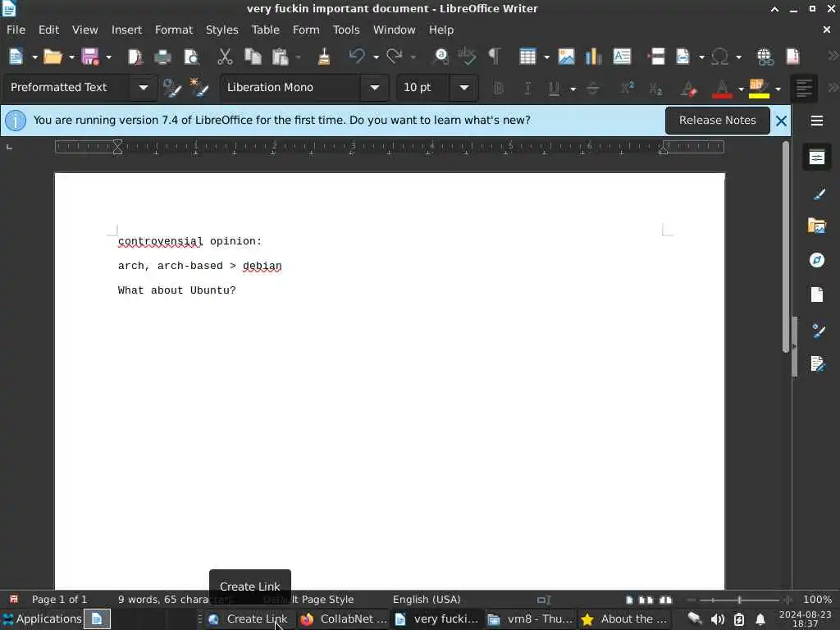Expand the Preformatted Text paragraph style dropdown
The image size is (840, 630).
(x=143, y=87)
